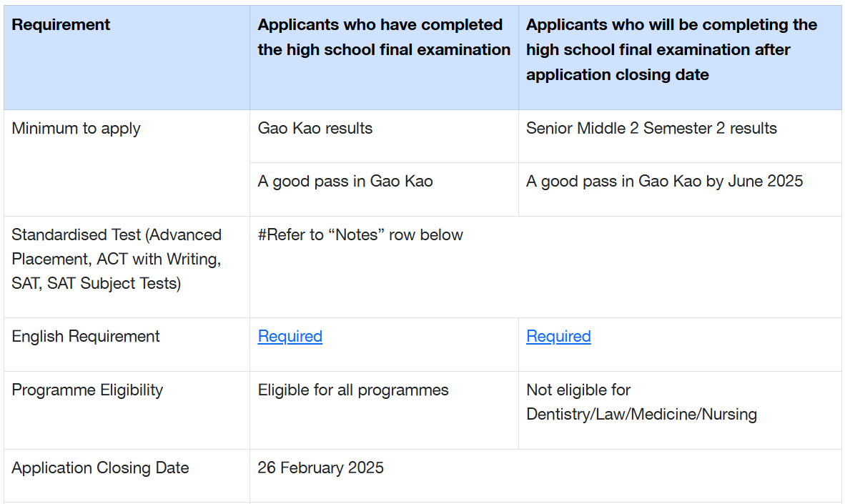Click the words 'application closing date' in header
The height and width of the screenshot is (504, 845).
tap(618, 74)
